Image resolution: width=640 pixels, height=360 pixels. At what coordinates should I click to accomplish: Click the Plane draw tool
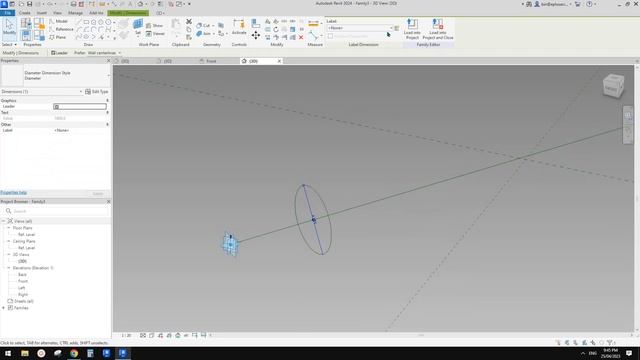[x=58, y=37]
